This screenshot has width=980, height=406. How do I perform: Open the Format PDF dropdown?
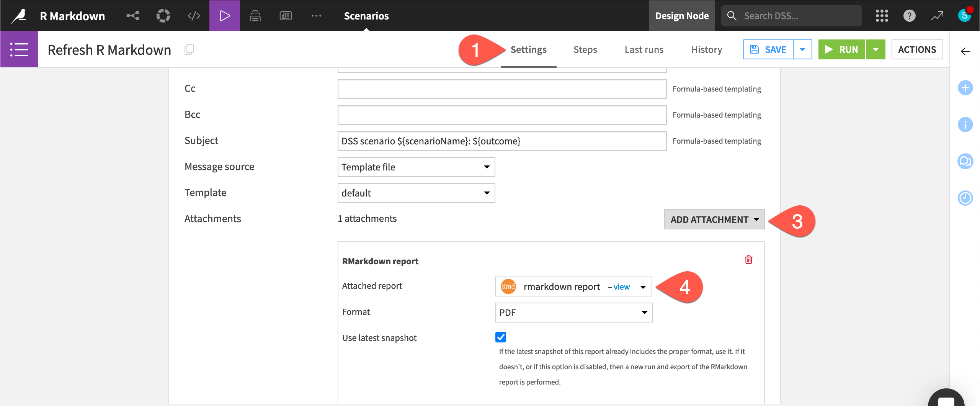point(573,313)
